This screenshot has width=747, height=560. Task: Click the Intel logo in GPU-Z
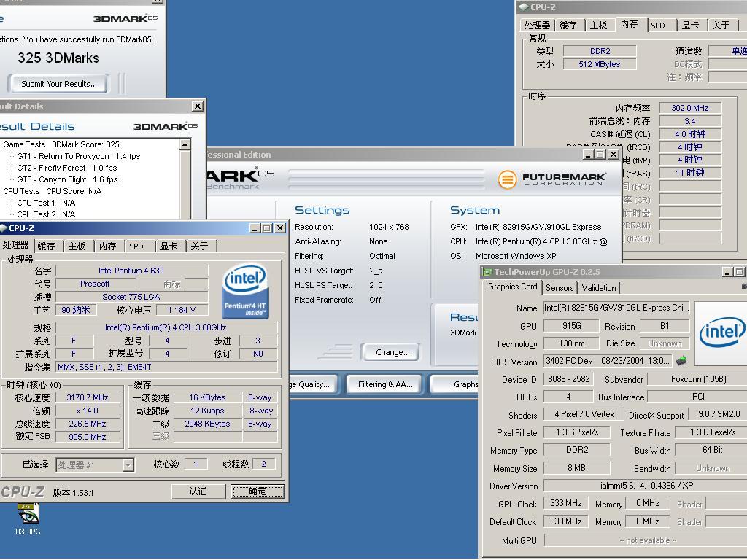[x=722, y=332]
